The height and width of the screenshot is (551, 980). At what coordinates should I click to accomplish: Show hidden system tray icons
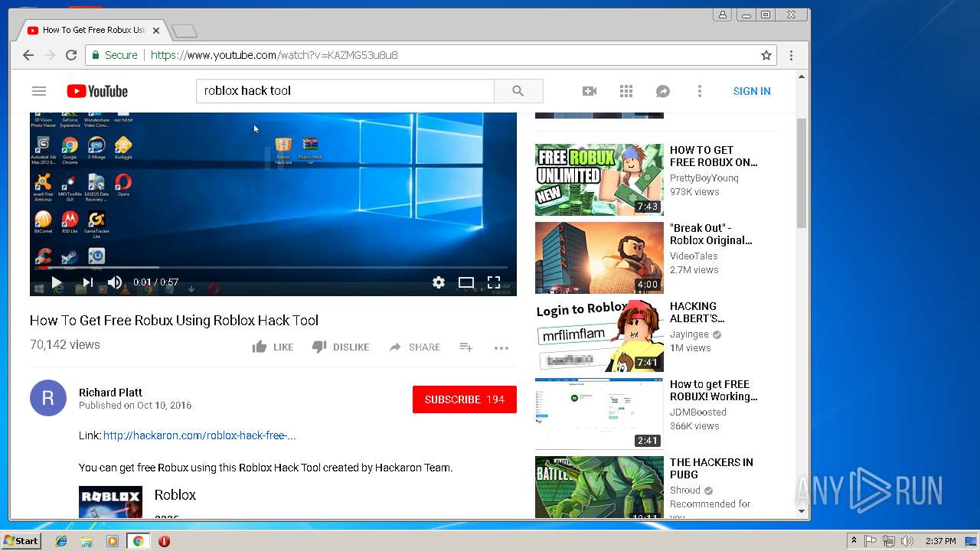854,541
